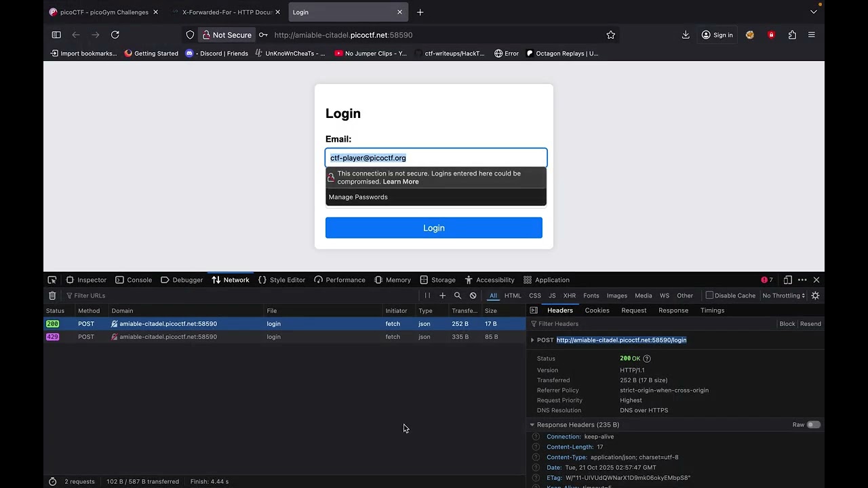Reload the current page

[x=115, y=35]
